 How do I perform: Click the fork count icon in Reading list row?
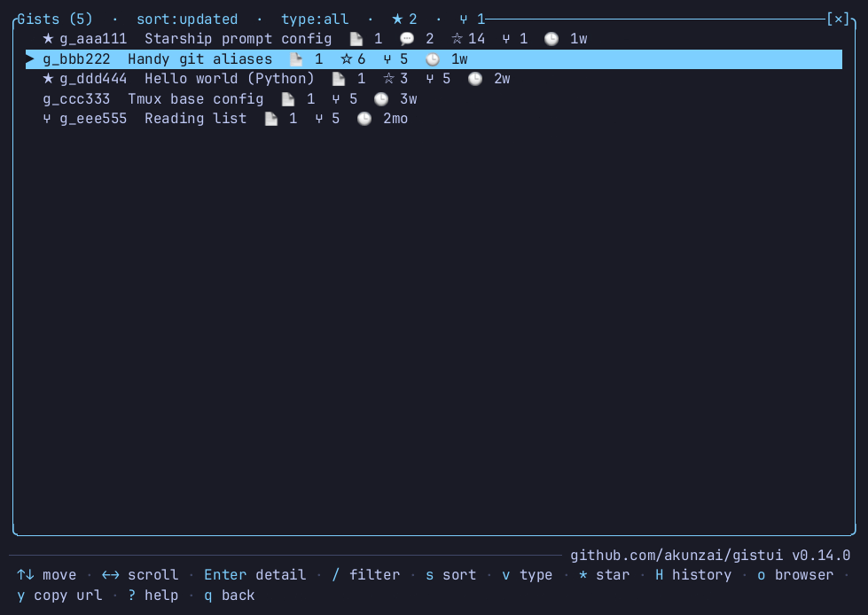(x=319, y=119)
